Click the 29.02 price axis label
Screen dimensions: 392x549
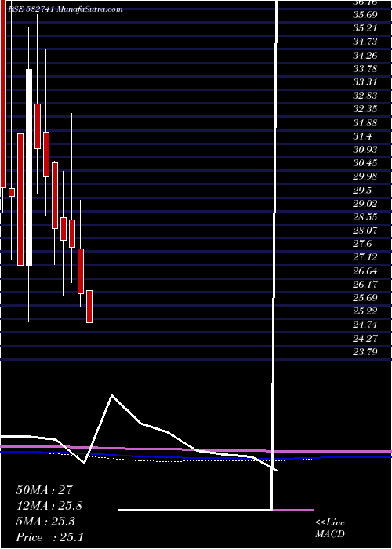[x=365, y=204]
